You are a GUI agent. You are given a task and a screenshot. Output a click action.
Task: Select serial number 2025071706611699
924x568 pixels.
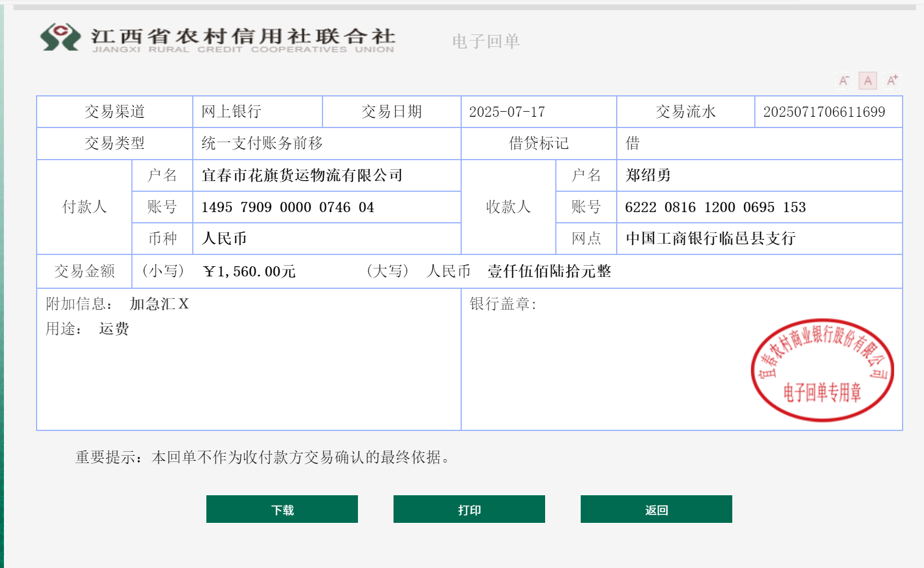coord(824,112)
